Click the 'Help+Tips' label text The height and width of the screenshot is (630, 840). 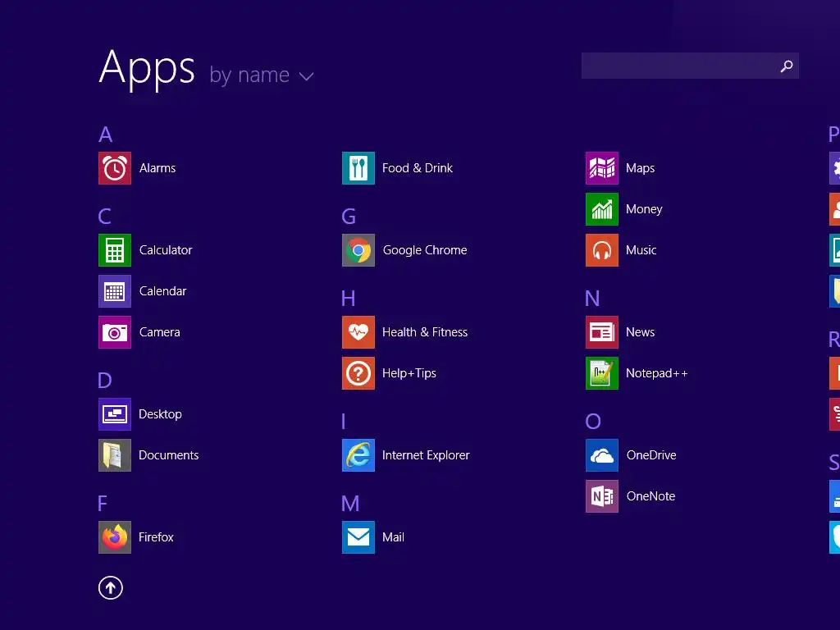(x=409, y=373)
